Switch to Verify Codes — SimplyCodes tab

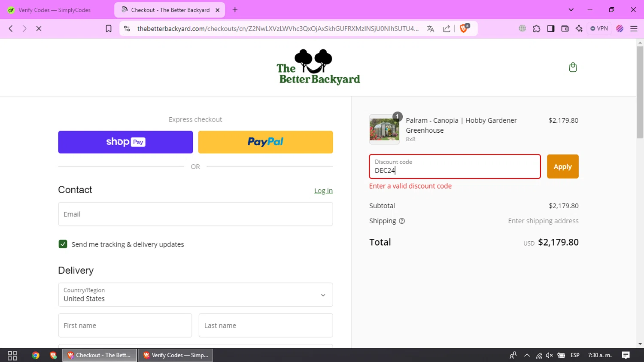[x=55, y=10]
